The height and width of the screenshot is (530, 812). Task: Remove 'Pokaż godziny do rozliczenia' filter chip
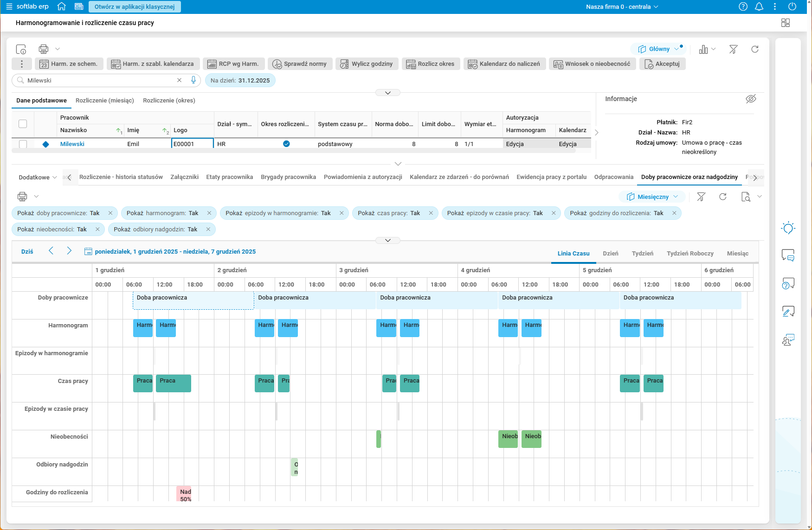[x=674, y=213]
